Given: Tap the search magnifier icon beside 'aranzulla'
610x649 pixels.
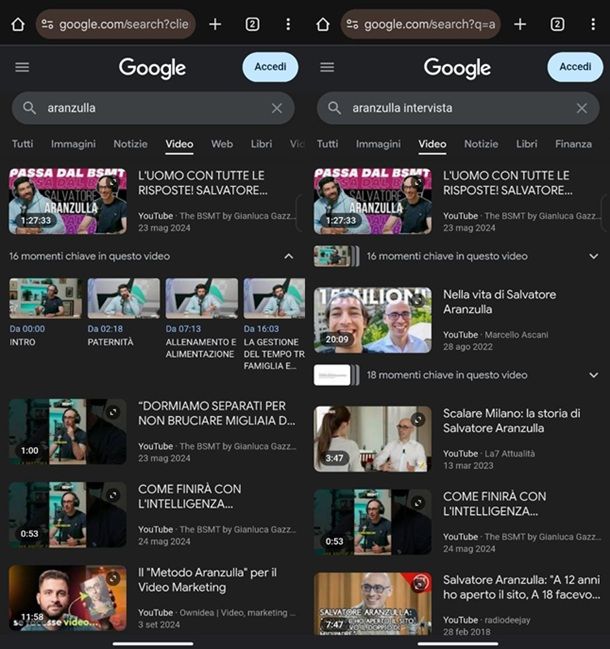Looking at the screenshot, I should [29, 108].
